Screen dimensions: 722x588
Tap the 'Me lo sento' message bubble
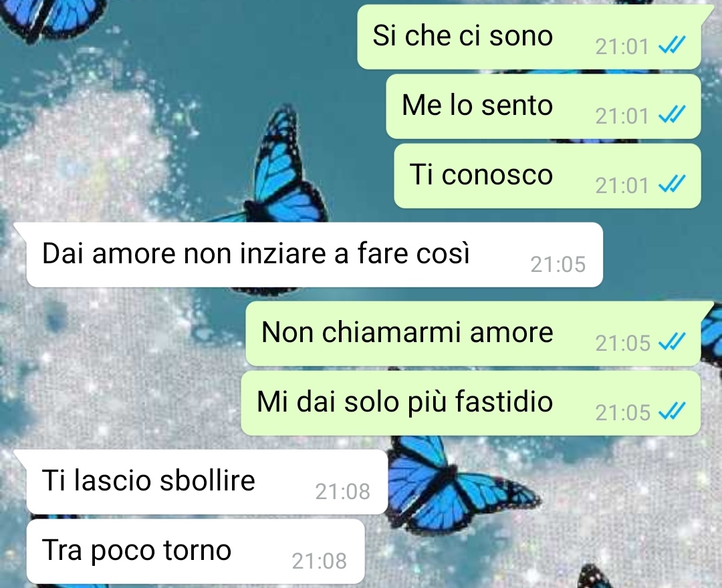point(544,106)
